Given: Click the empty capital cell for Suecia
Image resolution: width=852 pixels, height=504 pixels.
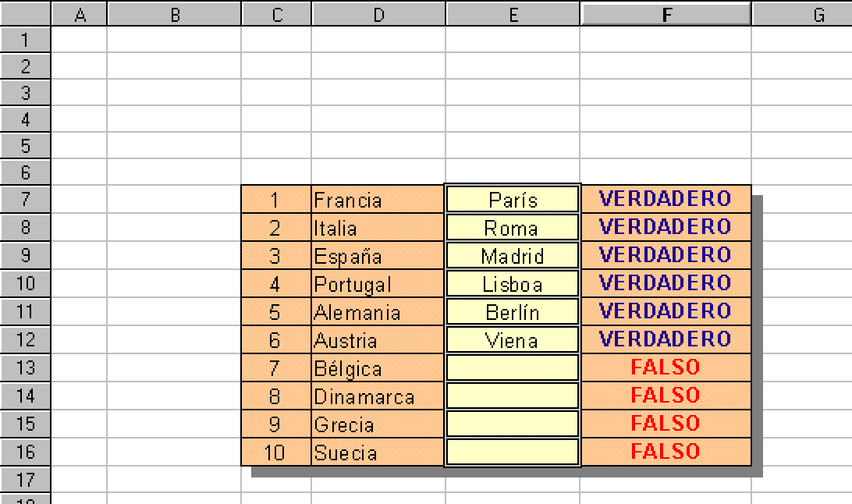Looking at the screenshot, I should point(513,452).
